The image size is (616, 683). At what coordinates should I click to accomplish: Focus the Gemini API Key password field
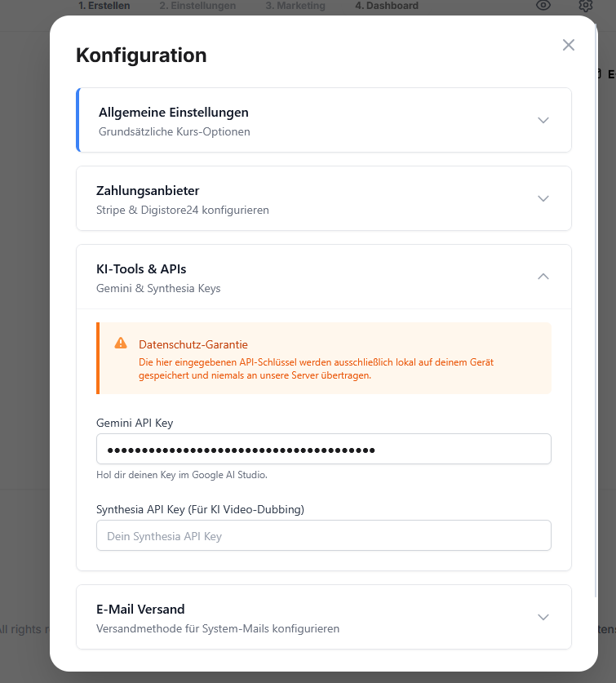pos(323,450)
